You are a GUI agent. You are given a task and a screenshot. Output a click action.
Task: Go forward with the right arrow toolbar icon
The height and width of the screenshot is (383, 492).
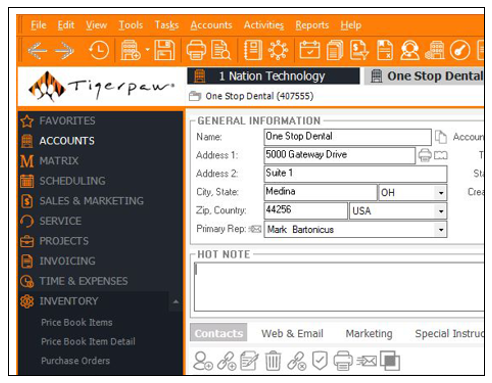(x=64, y=51)
